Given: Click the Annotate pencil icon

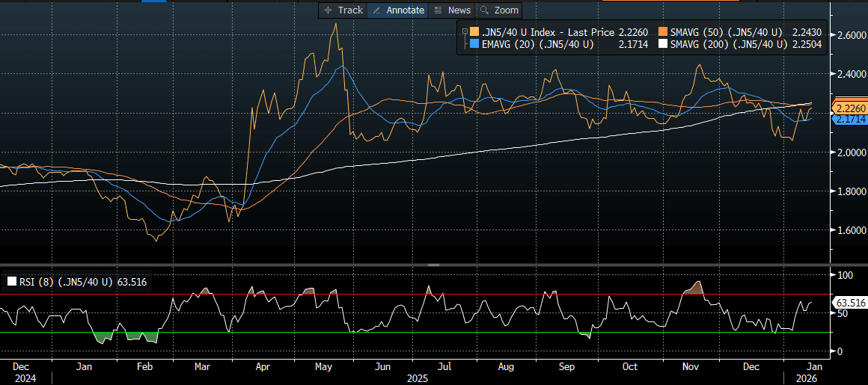Looking at the screenshot, I should tap(377, 10).
